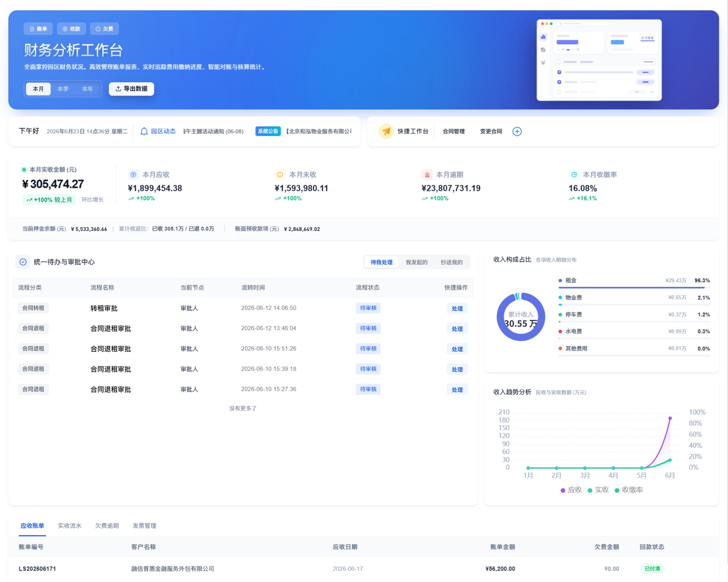Select the 本月 period toggle
The width and height of the screenshot is (728, 582).
[38, 89]
